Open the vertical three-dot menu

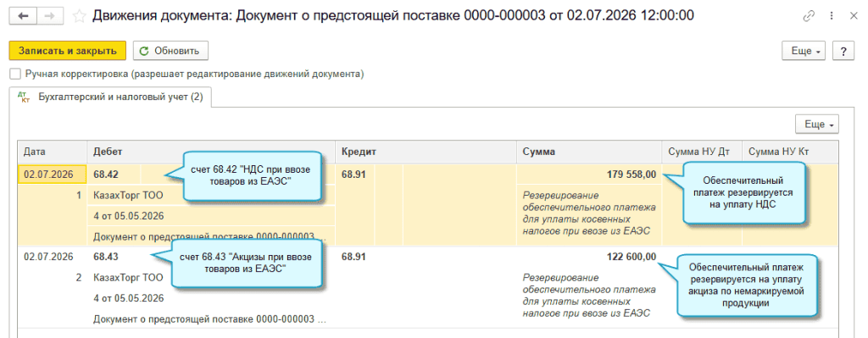(x=832, y=17)
